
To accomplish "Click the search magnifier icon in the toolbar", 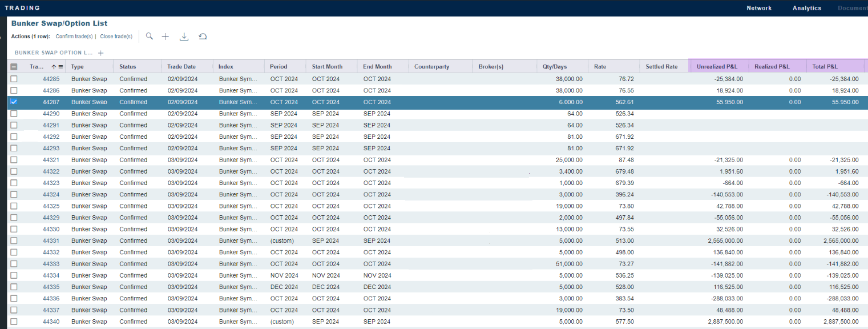I will [x=150, y=36].
